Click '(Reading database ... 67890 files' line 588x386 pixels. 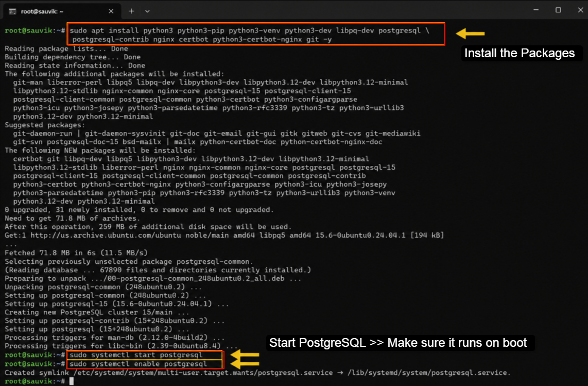click(x=158, y=270)
